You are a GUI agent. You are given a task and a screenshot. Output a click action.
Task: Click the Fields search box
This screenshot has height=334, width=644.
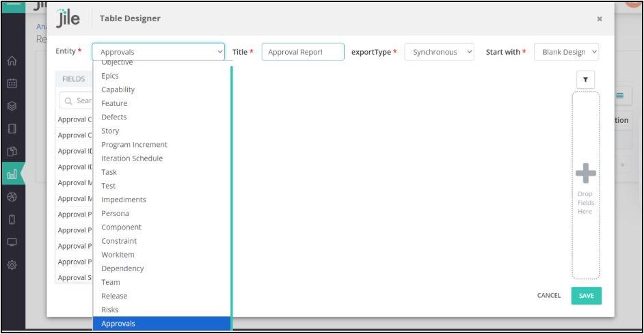pos(77,101)
